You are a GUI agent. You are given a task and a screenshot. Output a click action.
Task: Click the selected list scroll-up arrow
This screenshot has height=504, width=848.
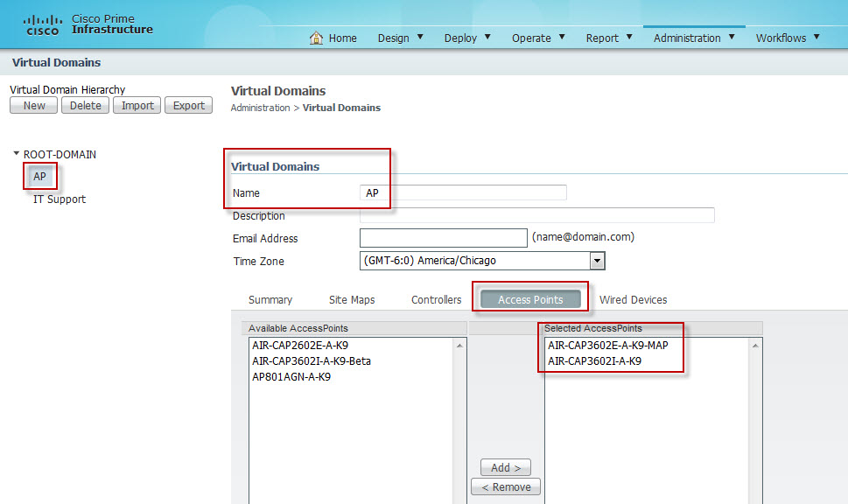coord(755,346)
